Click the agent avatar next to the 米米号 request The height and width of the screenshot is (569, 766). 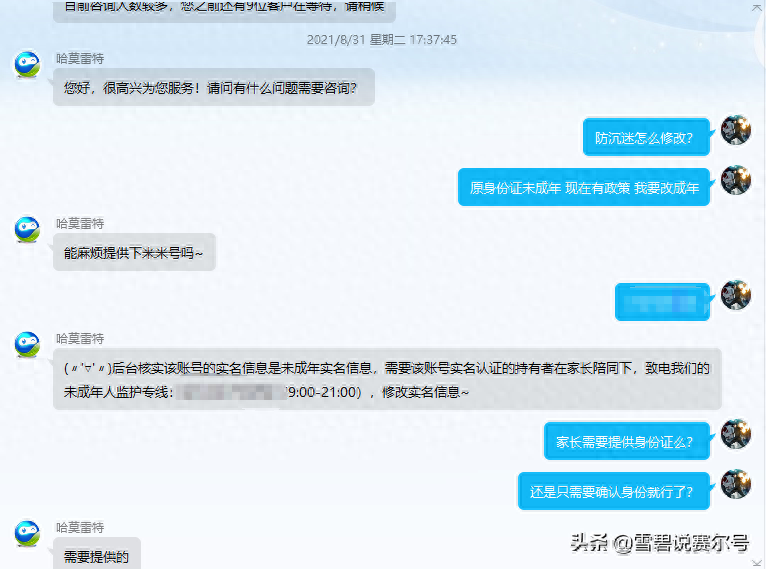(27, 230)
